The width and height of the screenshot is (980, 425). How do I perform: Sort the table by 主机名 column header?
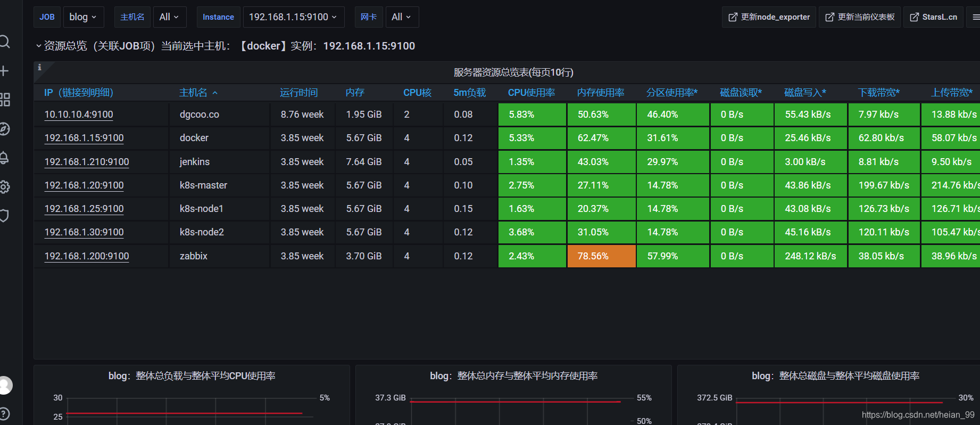(x=193, y=93)
